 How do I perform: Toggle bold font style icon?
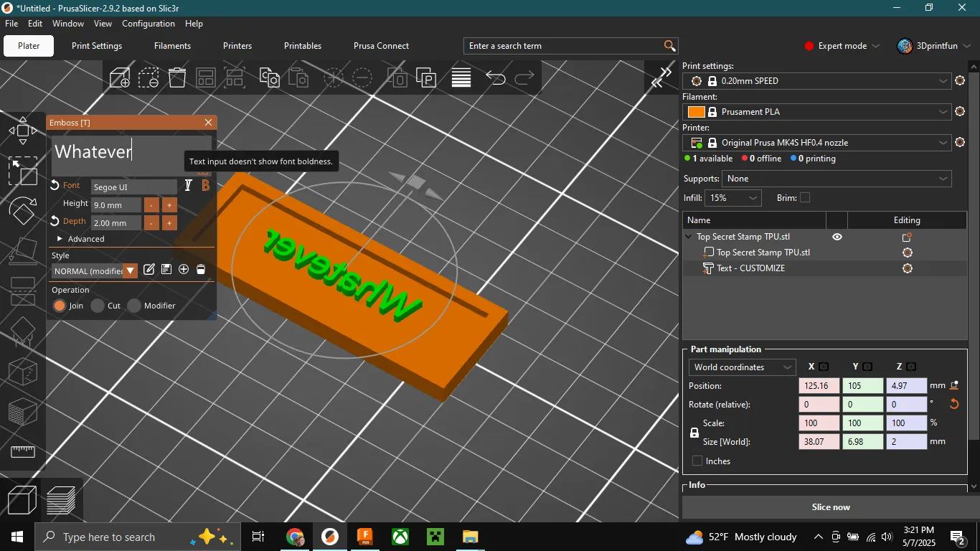click(x=206, y=186)
